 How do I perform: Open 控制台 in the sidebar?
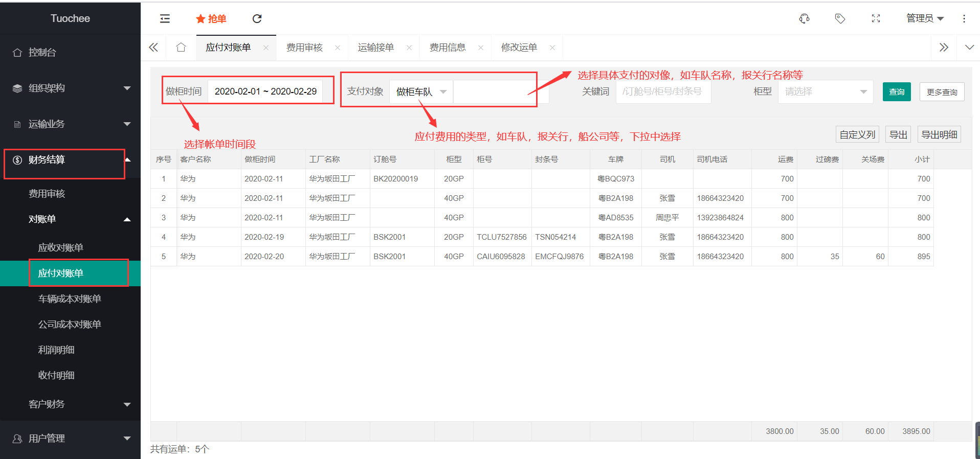[x=70, y=52]
